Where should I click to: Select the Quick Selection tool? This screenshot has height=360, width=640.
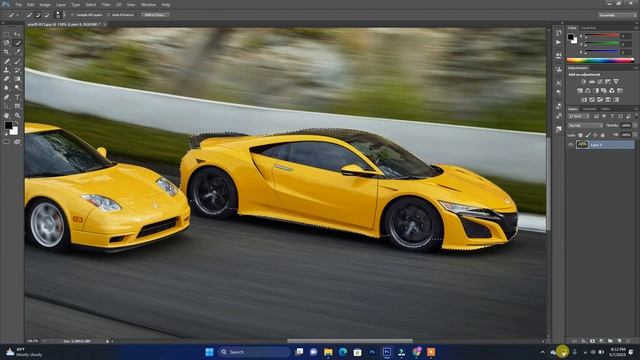point(17,43)
